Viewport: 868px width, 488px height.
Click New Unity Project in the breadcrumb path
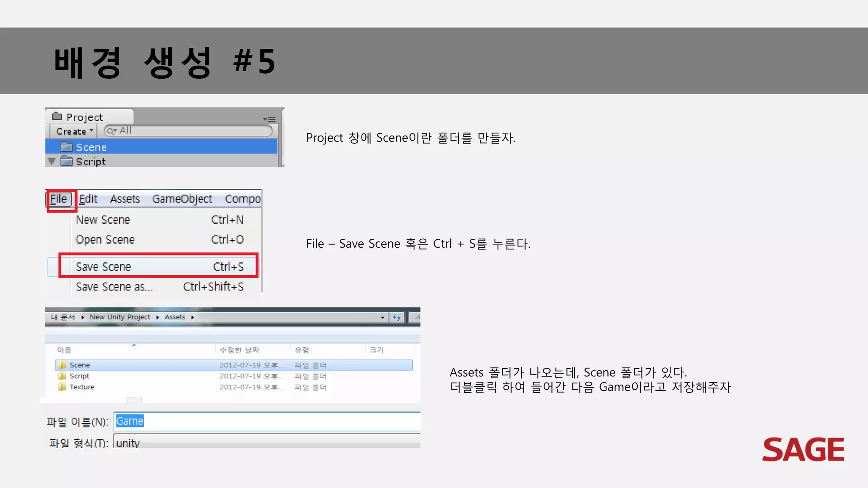pyautogui.click(x=120, y=317)
